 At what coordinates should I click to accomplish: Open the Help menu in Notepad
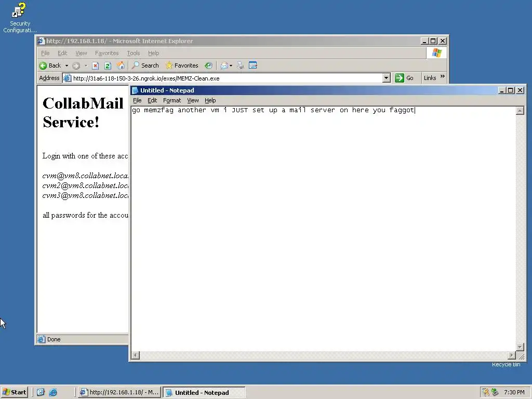[x=210, y=100]
